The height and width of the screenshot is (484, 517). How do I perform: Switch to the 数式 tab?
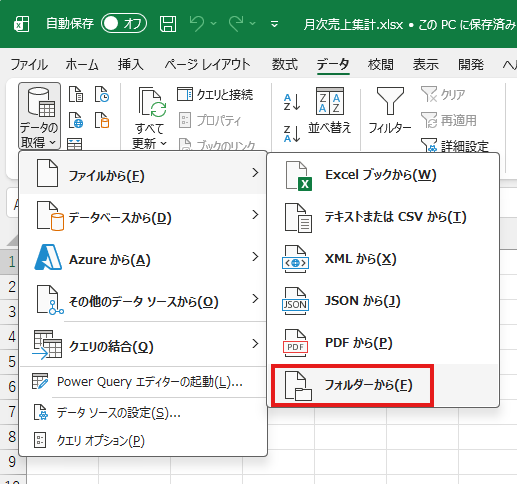tap(284, 64)
